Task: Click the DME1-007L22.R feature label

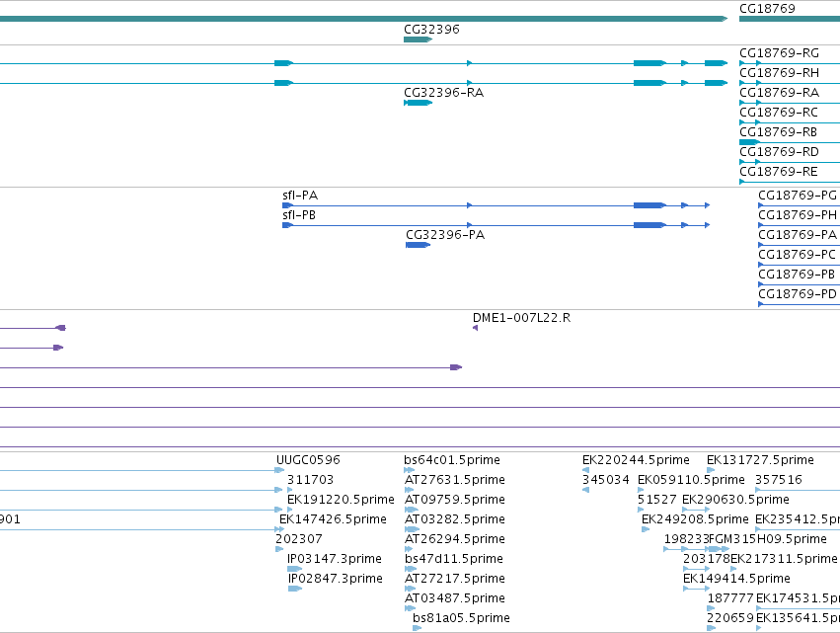Action: 522,318
